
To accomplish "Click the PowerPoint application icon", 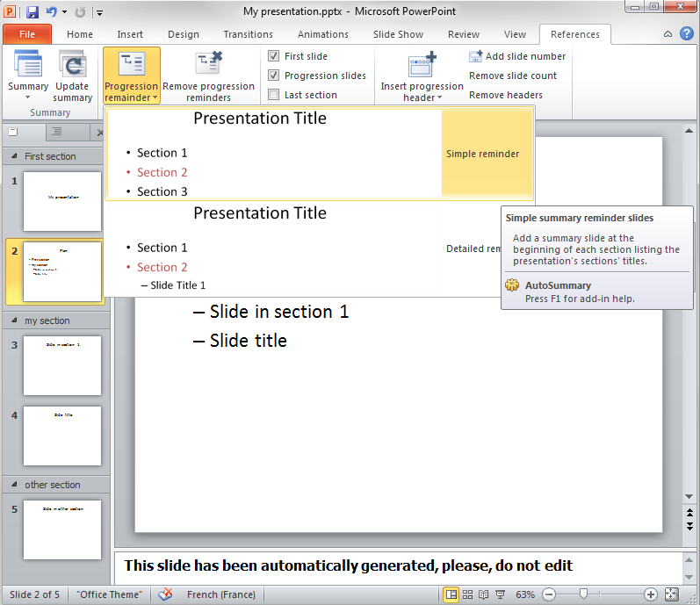I will [x=10, y=11].
